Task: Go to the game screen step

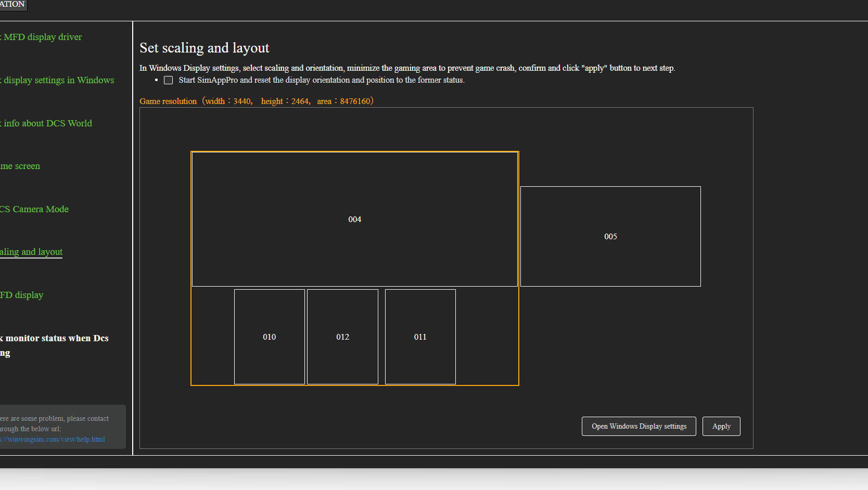Action: 20,166
